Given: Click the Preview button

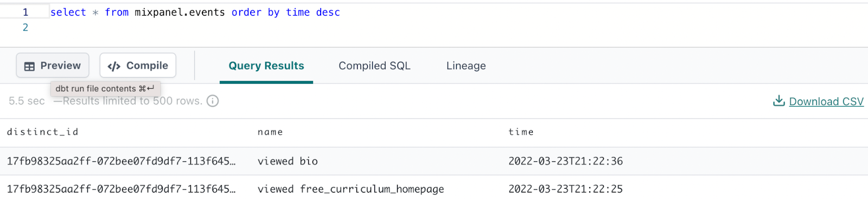Looking at the screenshot, I should click(53, 66).
